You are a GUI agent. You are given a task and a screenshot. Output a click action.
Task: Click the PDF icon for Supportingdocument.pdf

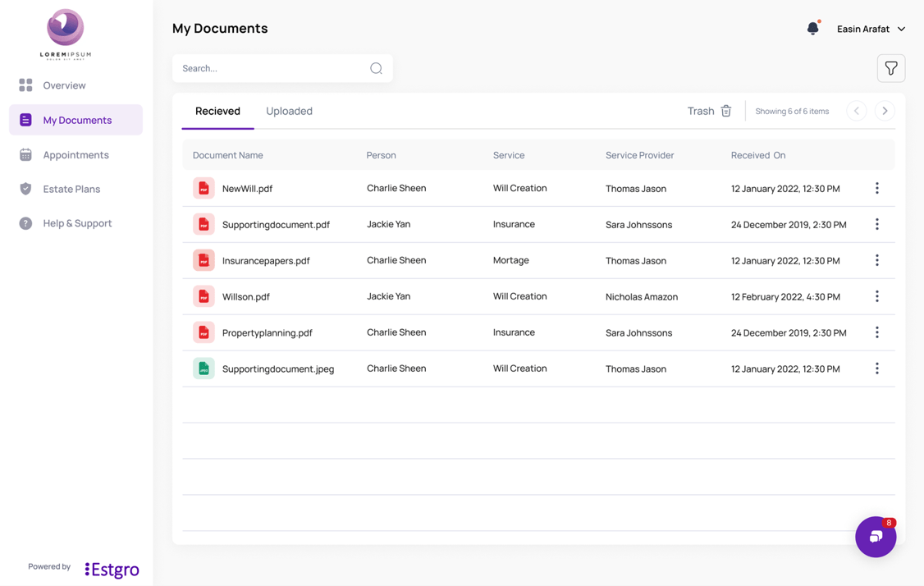204,225
